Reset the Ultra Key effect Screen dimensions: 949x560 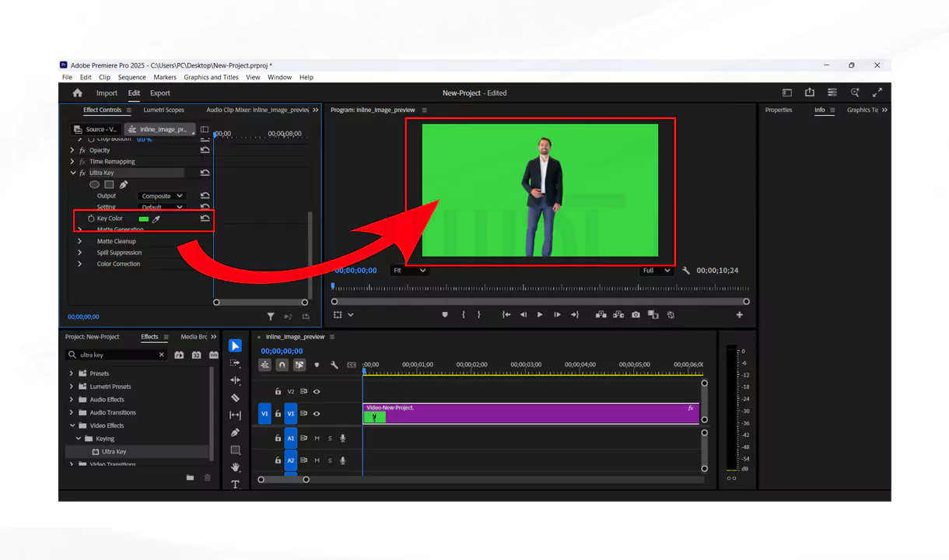click(x=205, y=173)
